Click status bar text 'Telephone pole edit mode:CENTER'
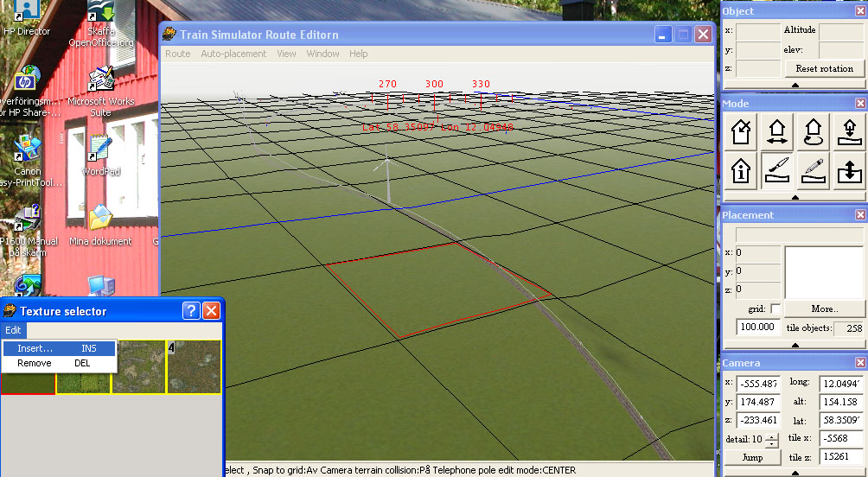The width and height of the screenshot is (868, 477). (504, 470)
